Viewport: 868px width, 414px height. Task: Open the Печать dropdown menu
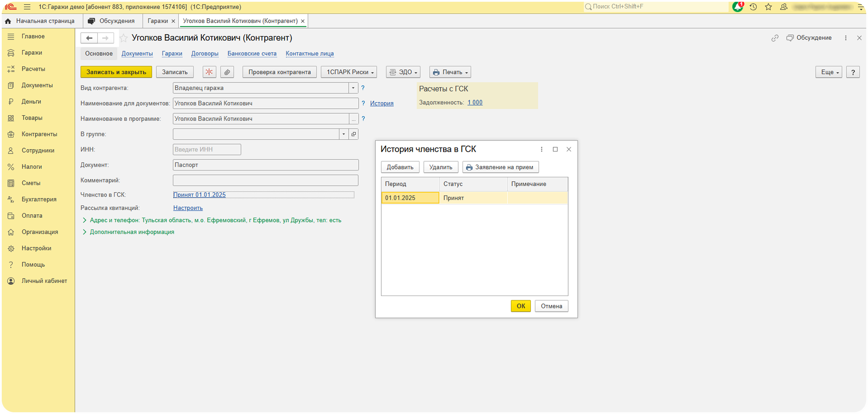pyautogui.click(x=450, y=72)
